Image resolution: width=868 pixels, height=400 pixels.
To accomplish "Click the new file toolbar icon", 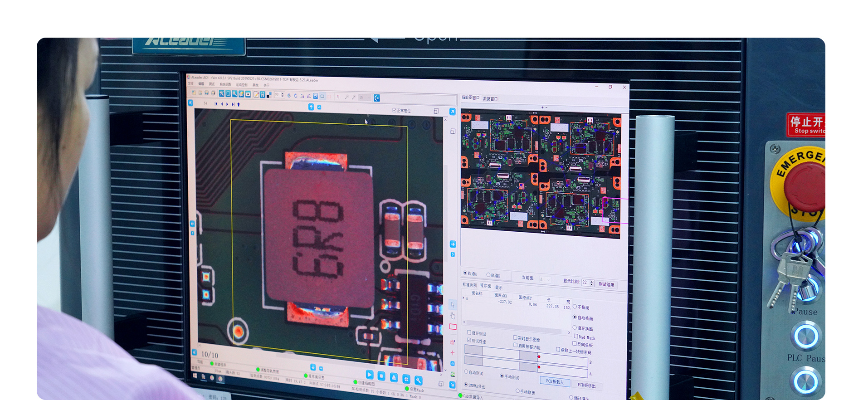I will [194, 93].
